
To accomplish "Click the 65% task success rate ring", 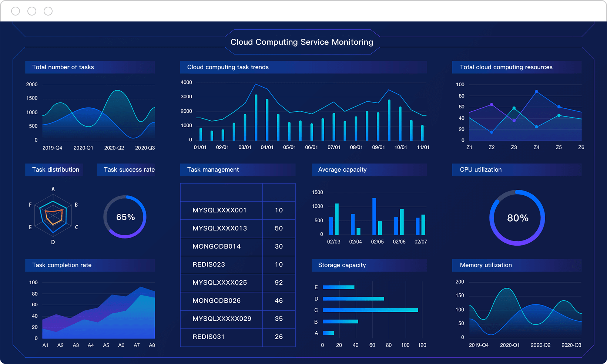I will 125,217.
